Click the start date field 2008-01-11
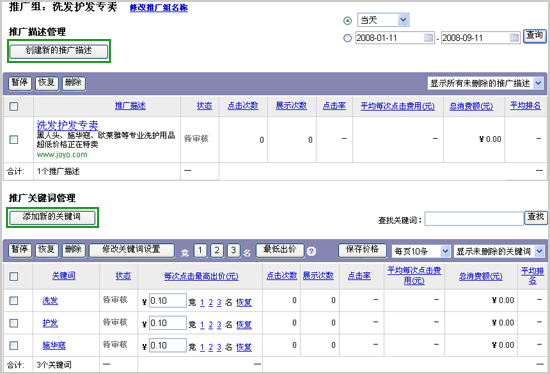Viewport: 550px width, 374px height. point(395,38)
